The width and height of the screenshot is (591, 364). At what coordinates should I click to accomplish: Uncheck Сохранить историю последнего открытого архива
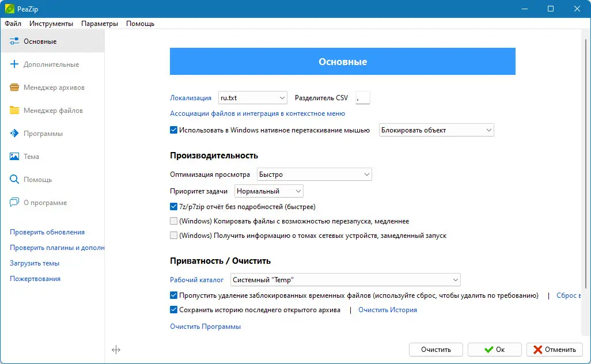click(x=173, y=309)
